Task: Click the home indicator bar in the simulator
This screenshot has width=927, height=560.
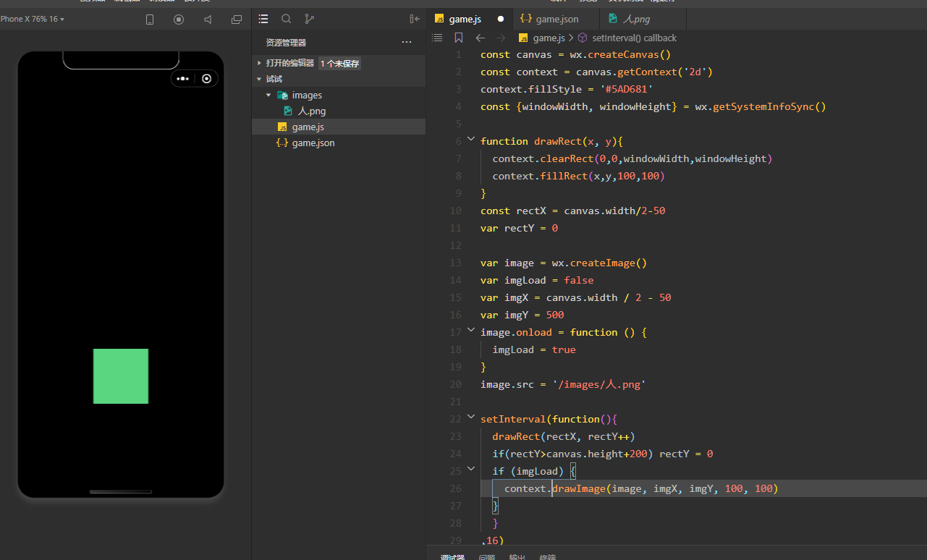Action: coord(121,491)
